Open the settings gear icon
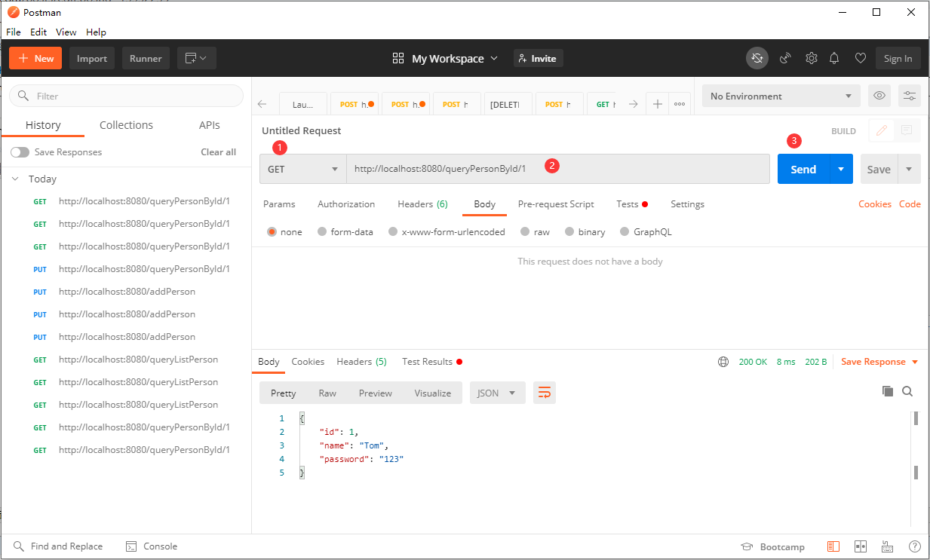This screenshot has height=560, width=930. pos(811,58)
